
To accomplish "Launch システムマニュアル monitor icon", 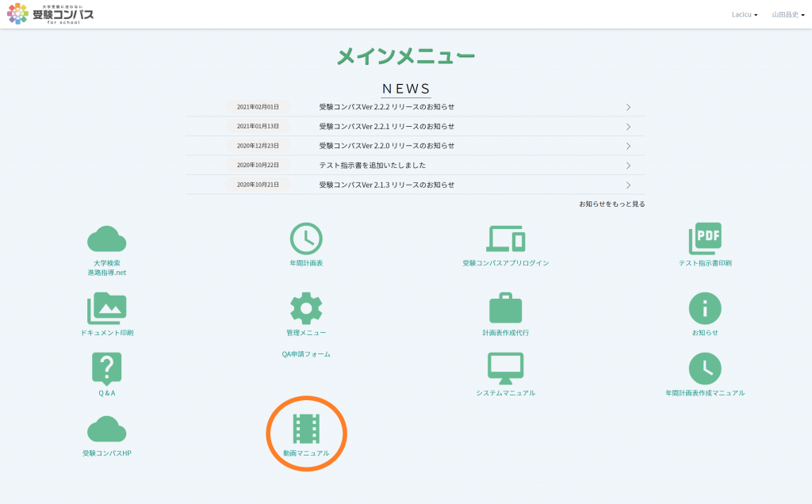I will click(505, 368).
